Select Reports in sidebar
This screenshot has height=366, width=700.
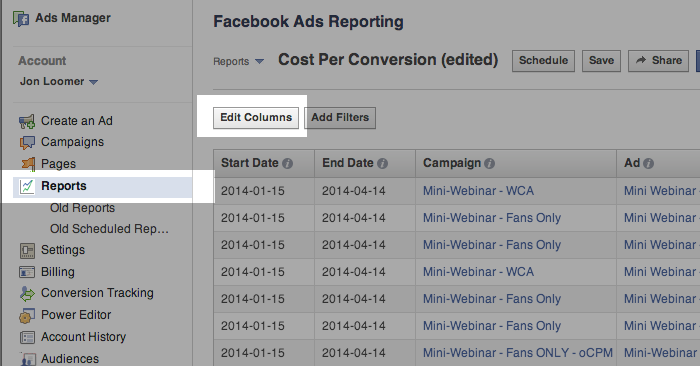(64, 186)
